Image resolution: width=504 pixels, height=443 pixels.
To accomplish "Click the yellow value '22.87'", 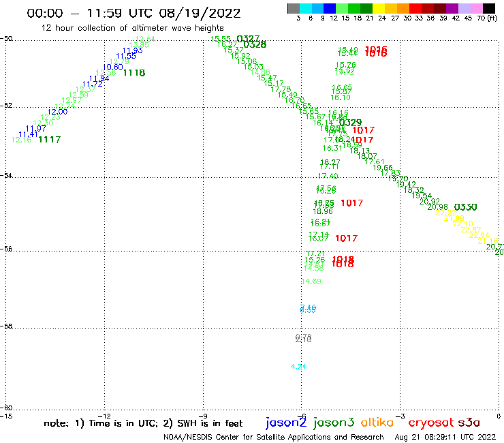I will coord(471,230).
